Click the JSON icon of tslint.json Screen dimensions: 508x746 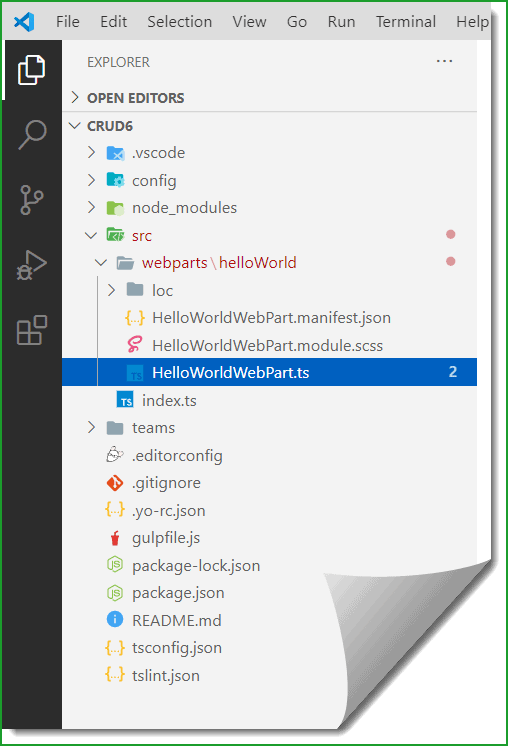click(115, 675)
